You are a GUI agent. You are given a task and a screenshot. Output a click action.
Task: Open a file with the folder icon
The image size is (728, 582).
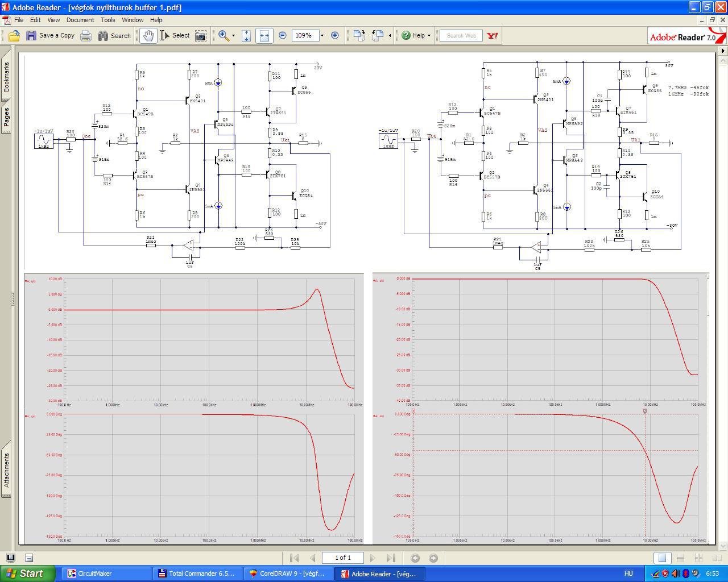pyautogui.click(x=14, y=35)
